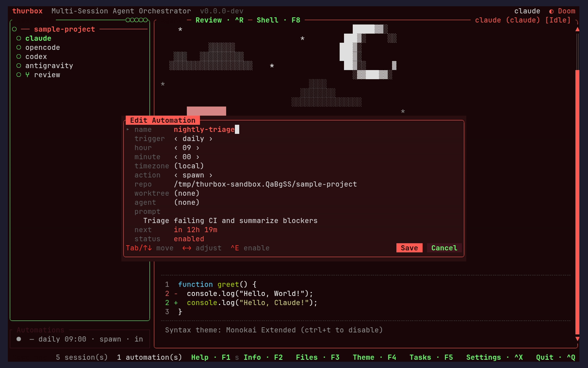
Task: Click the worktree (none) value
Action: (187, 193)
